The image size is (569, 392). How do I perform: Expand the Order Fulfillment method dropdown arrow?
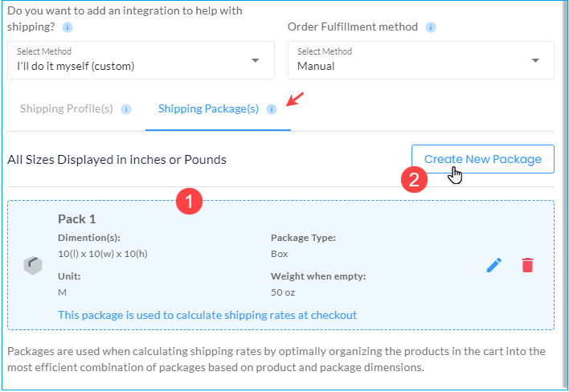coord(535,60)
